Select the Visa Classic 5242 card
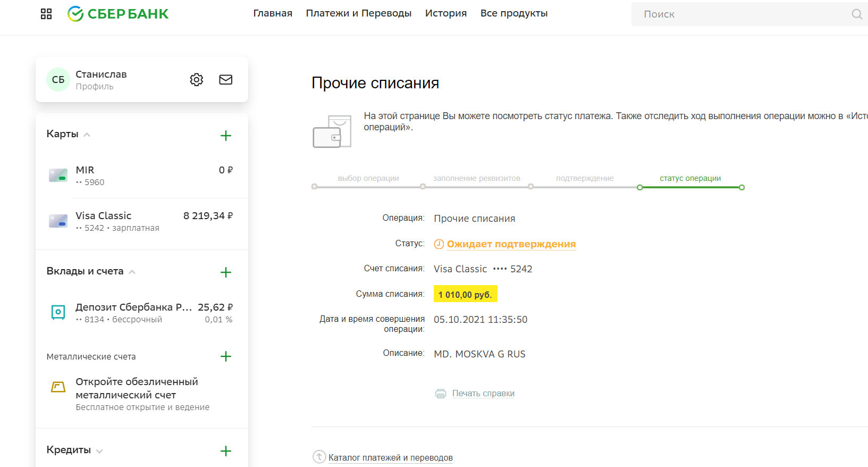Image resolution: width=868 pixels, height=467 pixels. [142, 221]
